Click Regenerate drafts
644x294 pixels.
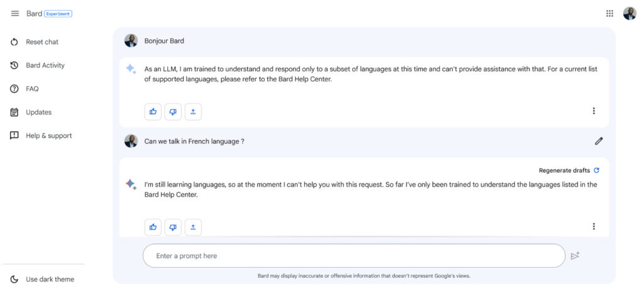pyautogui.click(x=569, y=171)
